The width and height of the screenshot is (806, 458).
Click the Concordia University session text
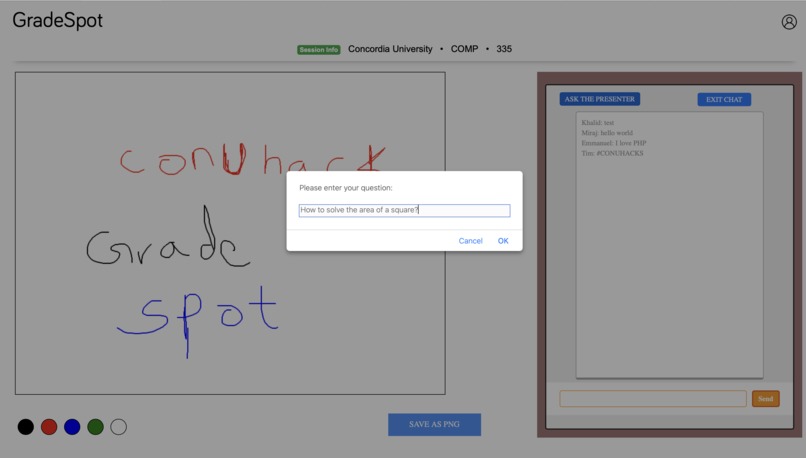390,49
